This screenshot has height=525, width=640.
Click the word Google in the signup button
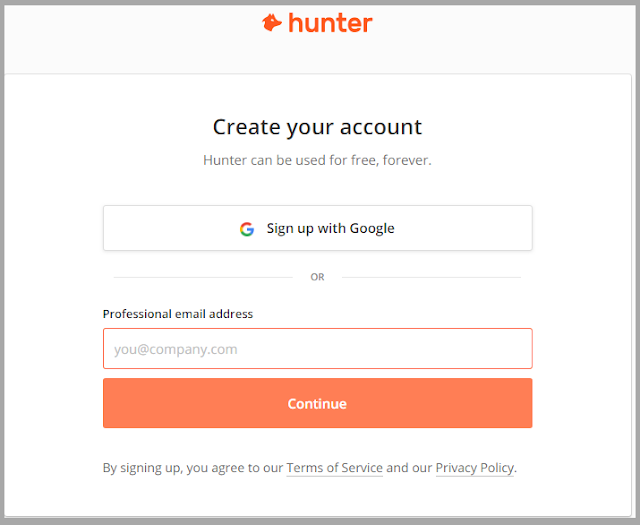[x=372, y=229]
